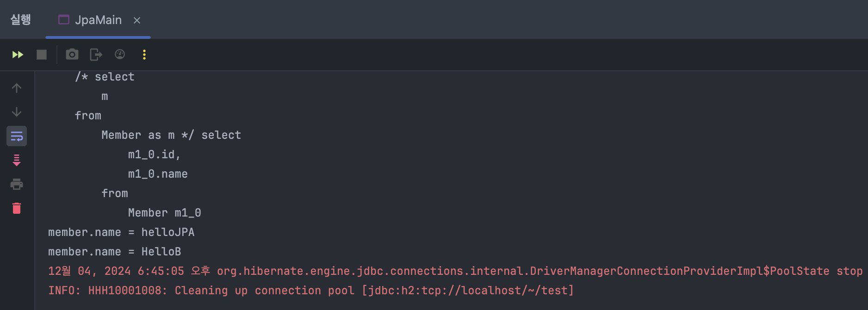This screenshot has width=868, height=310.
Task: Click the 'member.name = helloJPA' output line
Action: (x=121, y=232)
